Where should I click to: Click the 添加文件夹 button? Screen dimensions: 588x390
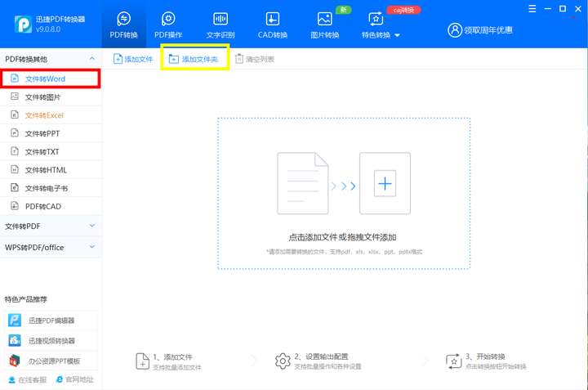pyautogui.click(x=194, y=59)
